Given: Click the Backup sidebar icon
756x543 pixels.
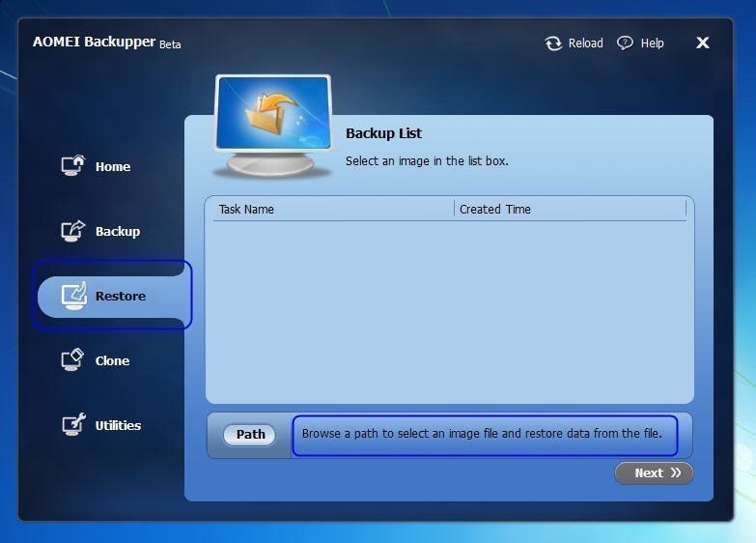Looking at the screenshot, I should coord(72,230).
